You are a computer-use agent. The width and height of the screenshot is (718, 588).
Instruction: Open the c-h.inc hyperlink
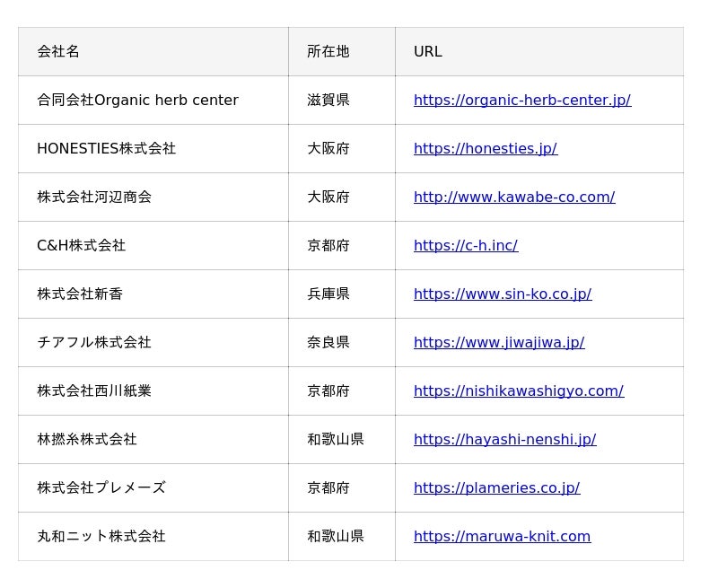(465, 246)
